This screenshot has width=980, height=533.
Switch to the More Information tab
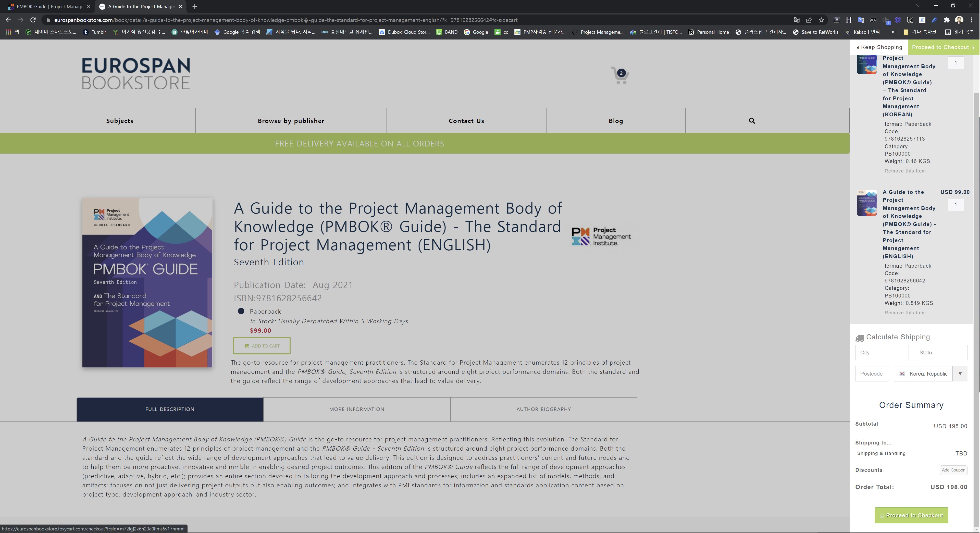click(356, 409)
